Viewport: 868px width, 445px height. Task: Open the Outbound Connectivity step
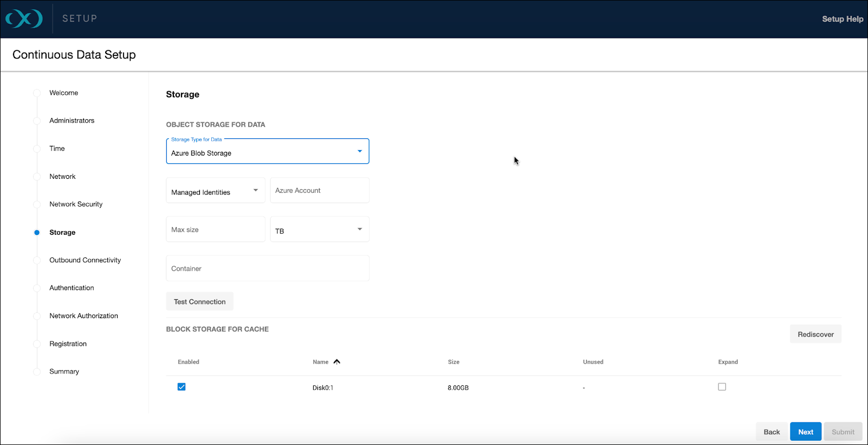[x=85, y=260]
